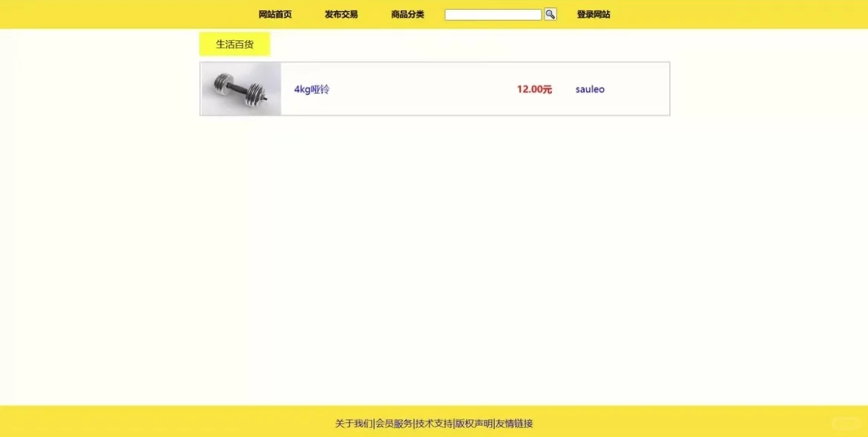Open the 4kg哑铃 product link

tap(312, 88)
